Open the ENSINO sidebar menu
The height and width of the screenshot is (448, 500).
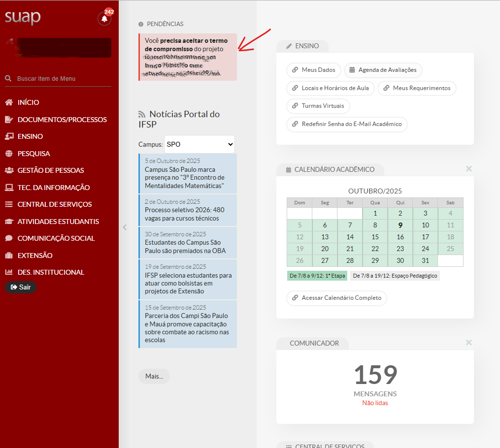(x=30, y=136)
